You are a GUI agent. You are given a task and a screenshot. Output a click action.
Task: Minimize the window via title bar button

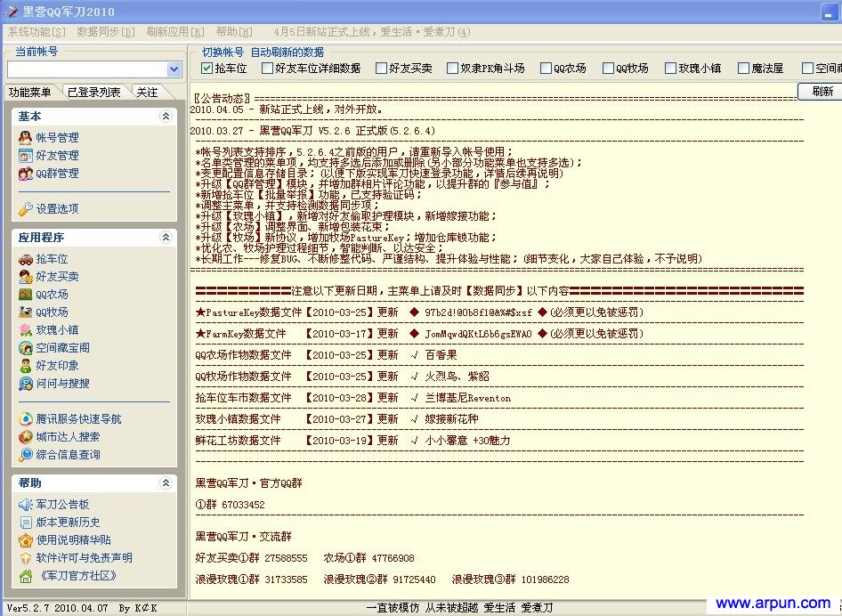828,12
